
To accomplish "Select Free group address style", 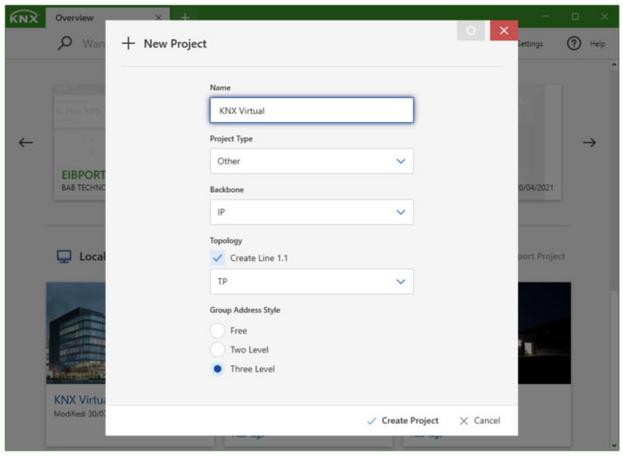I will coord(218,330).
